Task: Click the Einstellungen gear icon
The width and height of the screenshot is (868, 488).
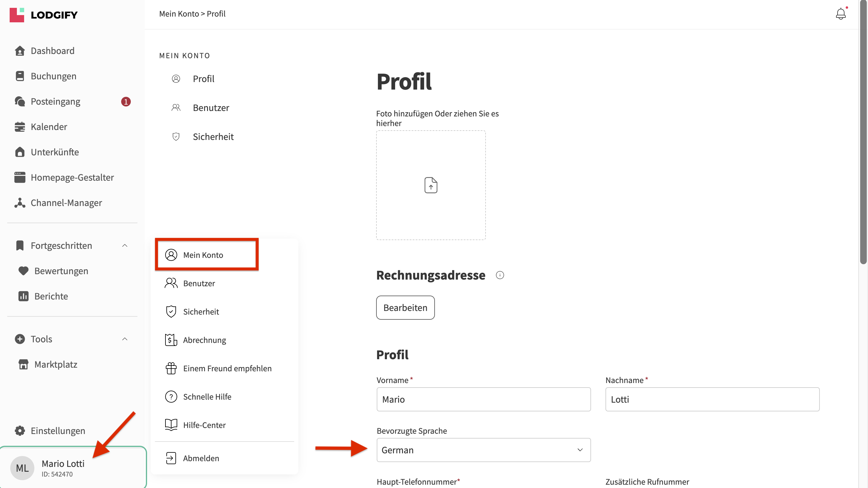Action: (x=20, y=431)
